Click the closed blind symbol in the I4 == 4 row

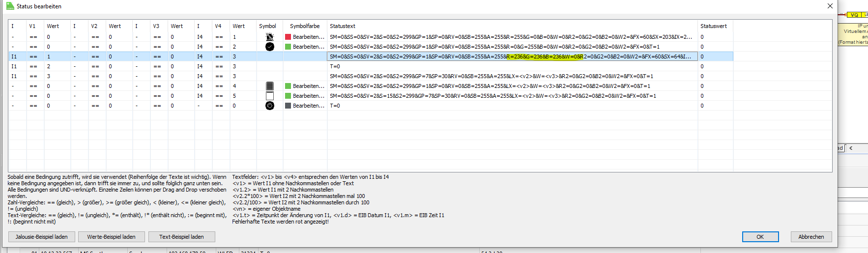[x=270, y=86]
